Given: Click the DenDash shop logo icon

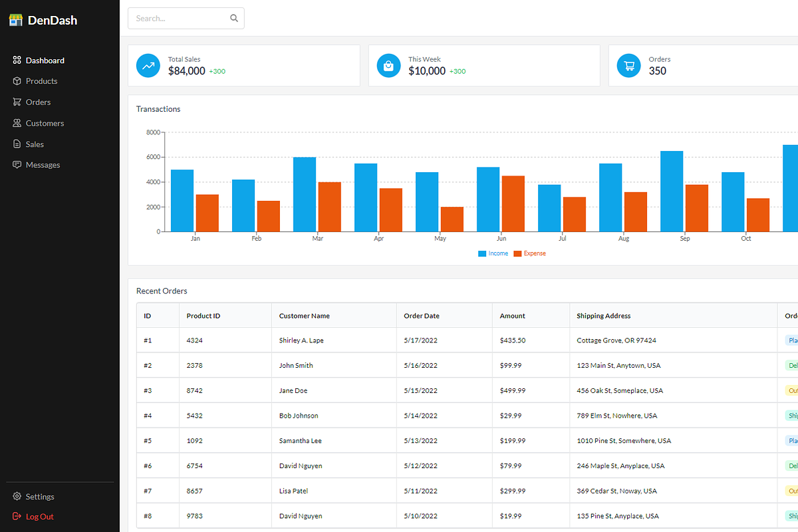Looking at the screenshot, I should coord(16,20).
